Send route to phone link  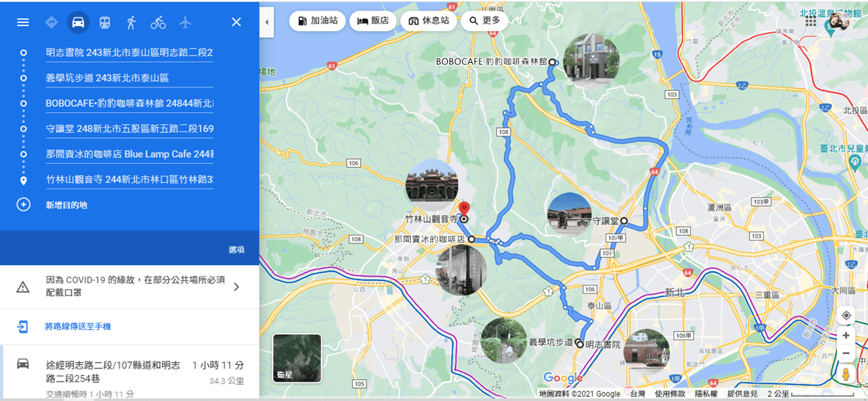(x=78, y=327)
